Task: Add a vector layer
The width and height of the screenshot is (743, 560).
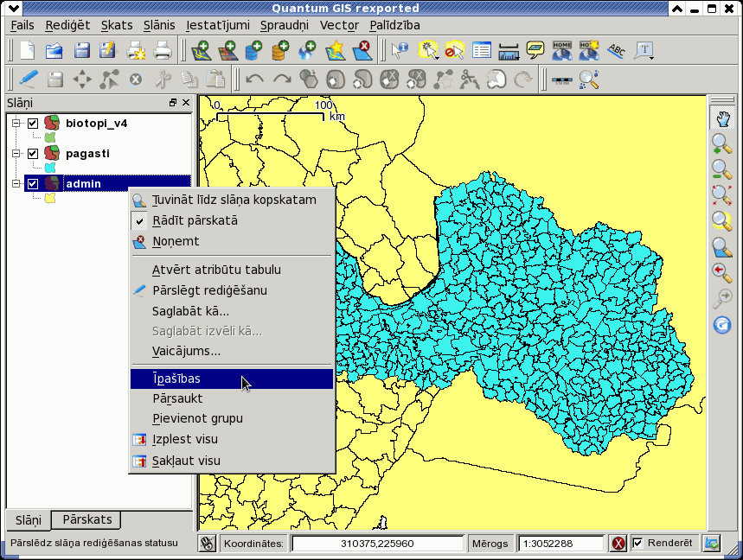Action: [201, 50]
